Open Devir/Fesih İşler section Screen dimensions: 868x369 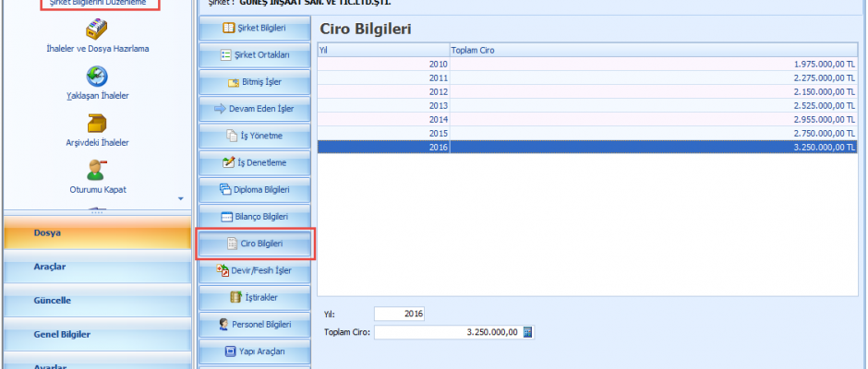[255, 270]
